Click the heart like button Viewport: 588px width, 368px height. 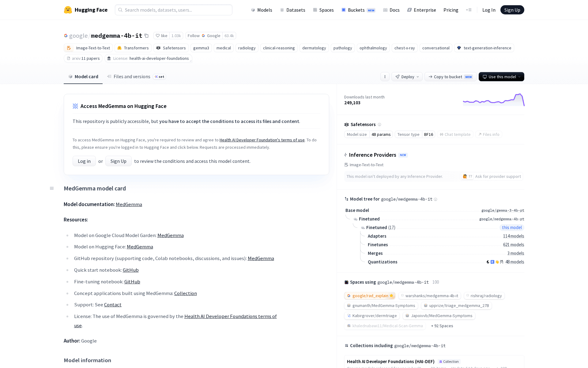coord(161,36)
